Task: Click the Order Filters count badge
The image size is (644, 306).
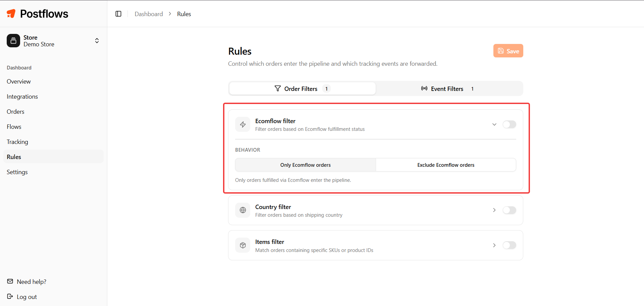Action: [x=326, y=89]
